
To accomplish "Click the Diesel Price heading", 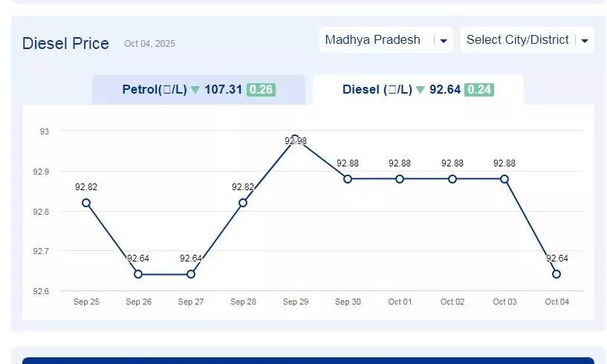I will pos(65,43).
